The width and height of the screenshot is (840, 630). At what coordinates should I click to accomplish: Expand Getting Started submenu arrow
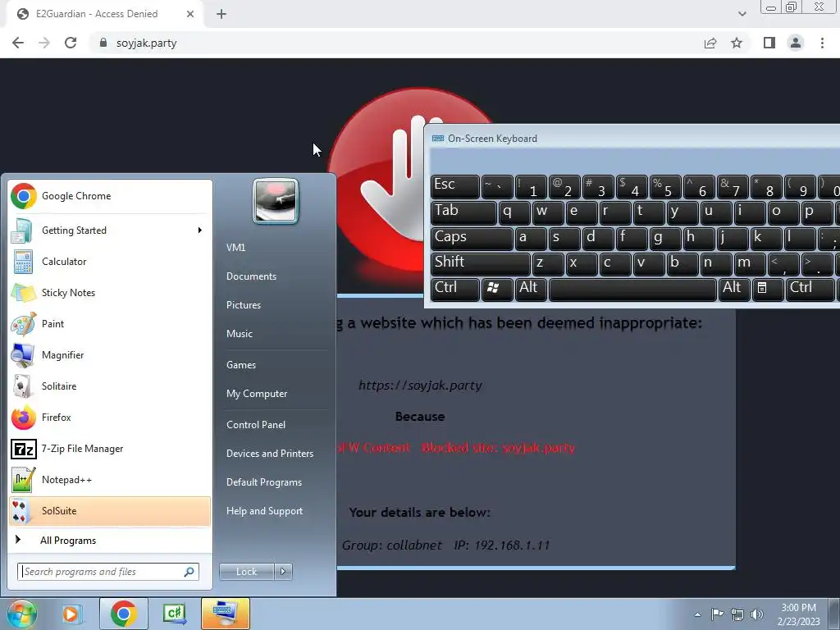[200, 231]
